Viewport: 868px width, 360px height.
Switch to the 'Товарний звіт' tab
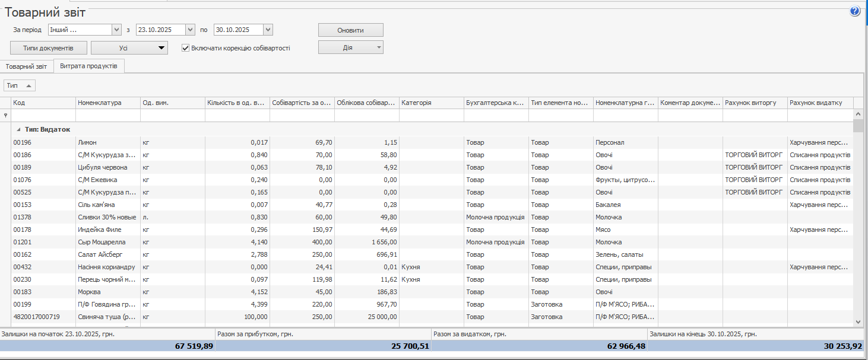pyautogui.click(x=27, y=66)
